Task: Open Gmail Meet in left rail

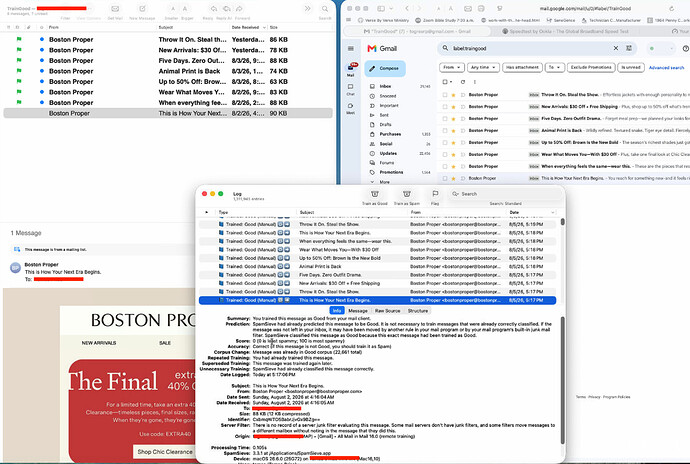Action: coord(350,108)
